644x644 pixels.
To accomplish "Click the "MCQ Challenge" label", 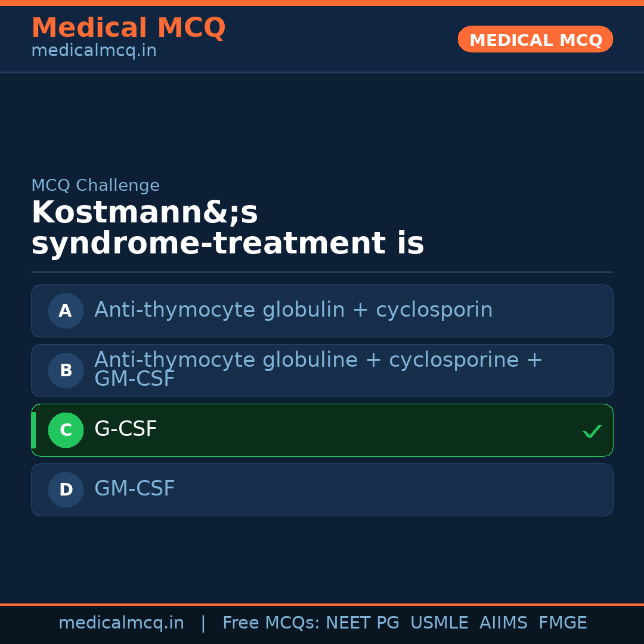I will tap(95, 185).
